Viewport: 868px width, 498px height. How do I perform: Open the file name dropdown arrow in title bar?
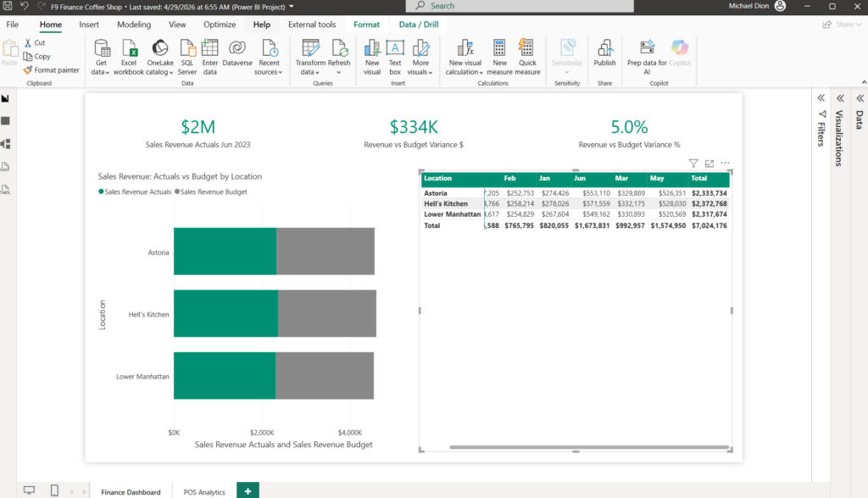pyautogui.click(x=292, y=7)
